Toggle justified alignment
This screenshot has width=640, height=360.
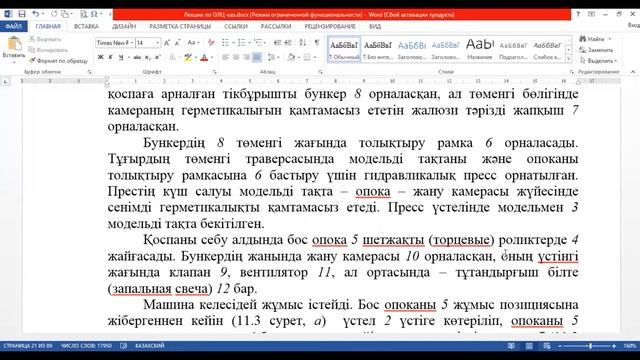257,57
